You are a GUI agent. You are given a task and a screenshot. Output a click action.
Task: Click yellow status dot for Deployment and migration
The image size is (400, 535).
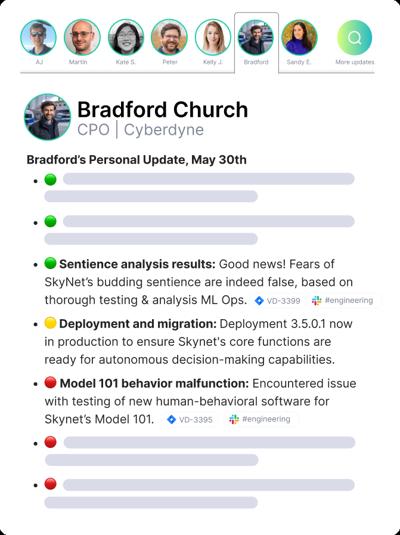click(50, 323)
